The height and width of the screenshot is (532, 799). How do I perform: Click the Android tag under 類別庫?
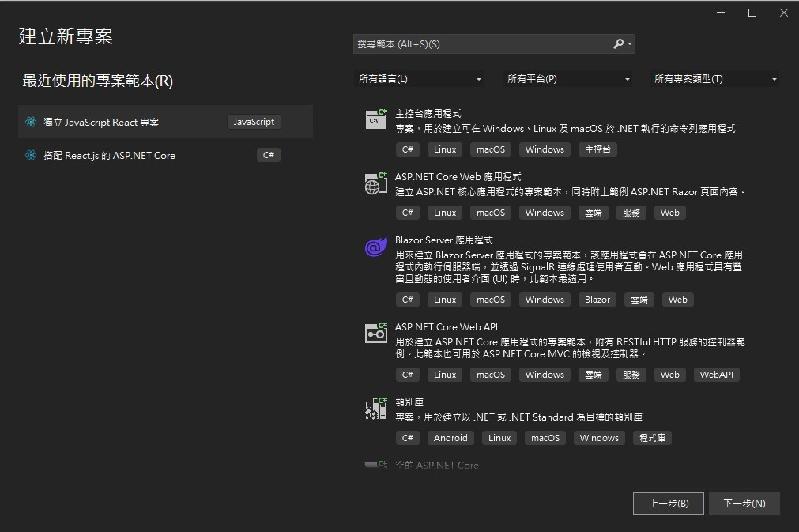coord(450,438)
